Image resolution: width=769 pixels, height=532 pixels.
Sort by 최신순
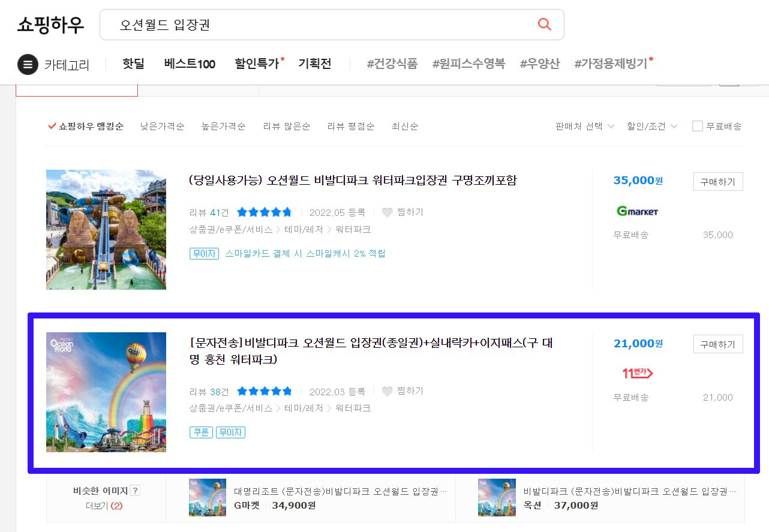[405, 126]
